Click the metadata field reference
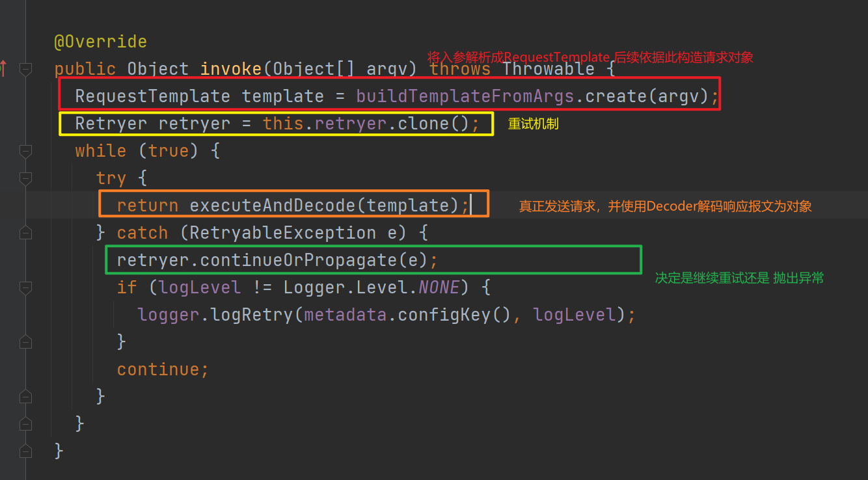Screen dimensions: 868x480 [346, 315]
